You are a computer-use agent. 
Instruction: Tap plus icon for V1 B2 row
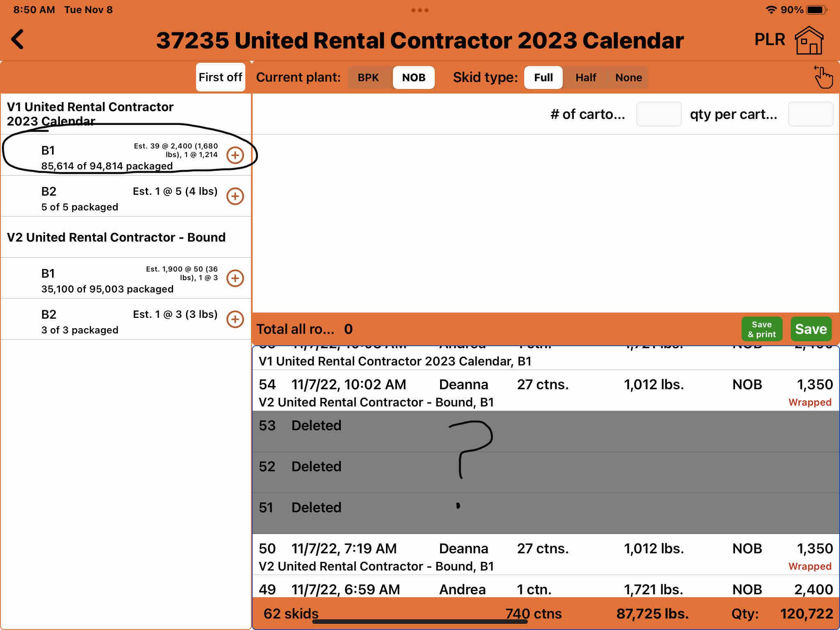(235, 196)
